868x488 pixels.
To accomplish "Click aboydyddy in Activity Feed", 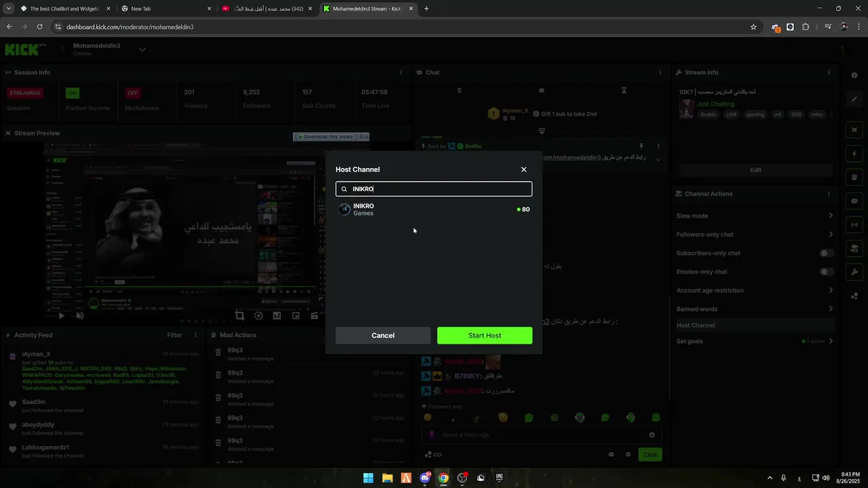I will (x=38, y=425).
